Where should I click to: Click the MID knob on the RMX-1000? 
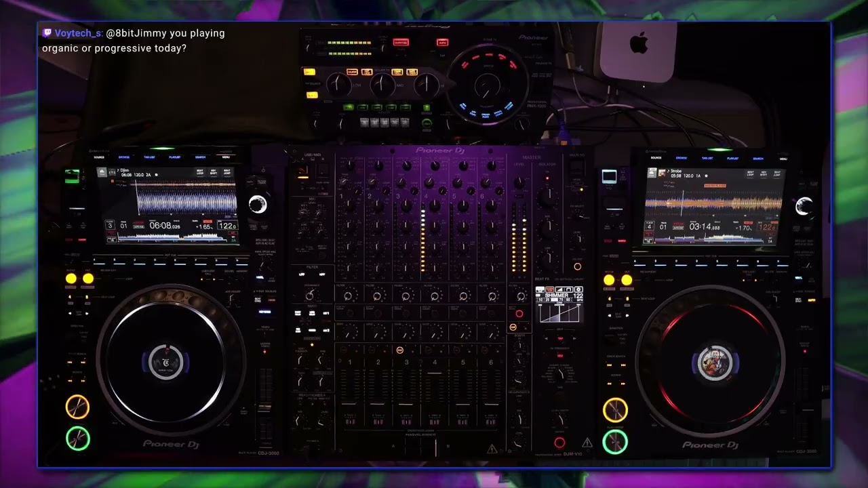pyautogui.click(x=382, y=85)
